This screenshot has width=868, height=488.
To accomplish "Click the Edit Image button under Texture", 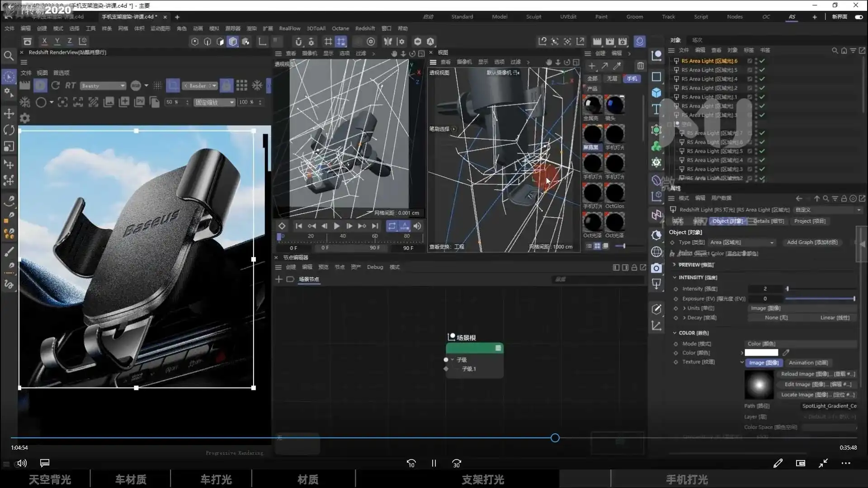I will tap(818, 384).
